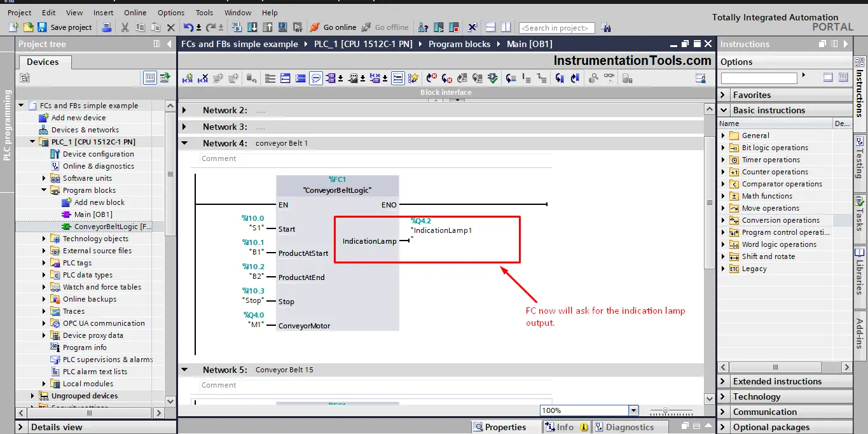The height and width of the screenshot is (434, 868).
Task: Expand Network 2
Action: (x=184, y=110)
